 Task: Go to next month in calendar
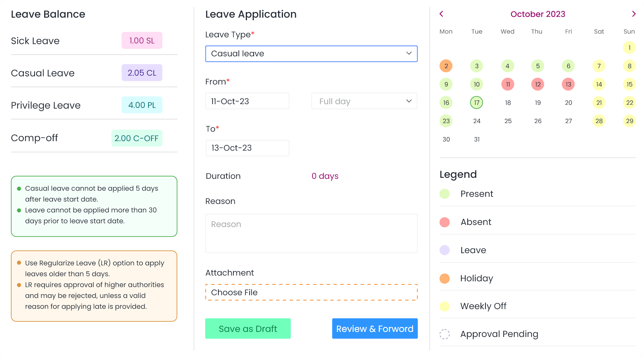pyautogui.click(x=633, y=14)
